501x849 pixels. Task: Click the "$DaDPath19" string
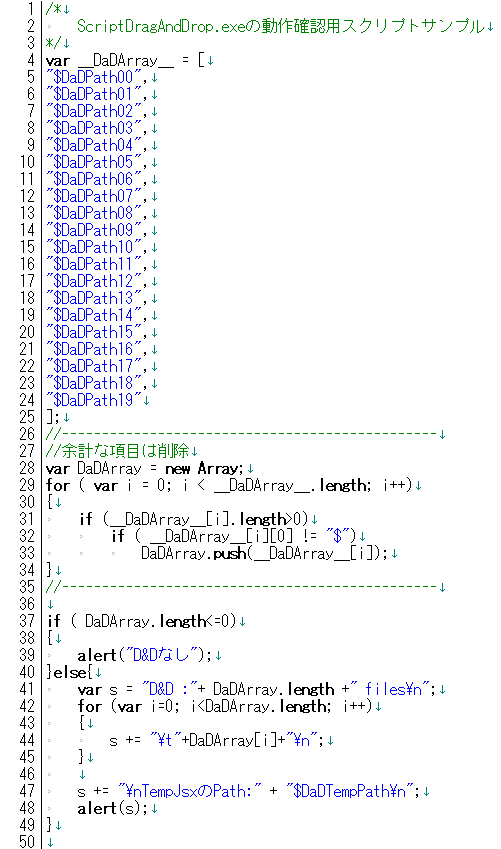(94, 400)
